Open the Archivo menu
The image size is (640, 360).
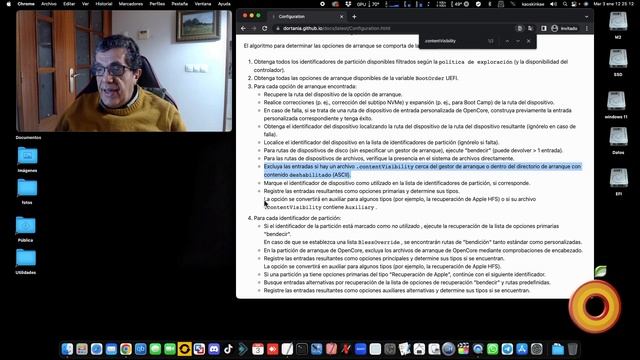[x=49, y=4]
